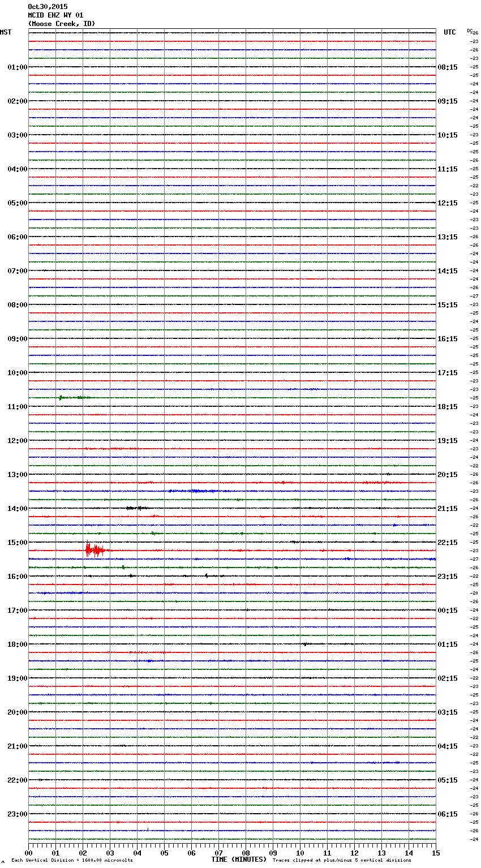Click minute 00 on the time axis

point(28,853)
